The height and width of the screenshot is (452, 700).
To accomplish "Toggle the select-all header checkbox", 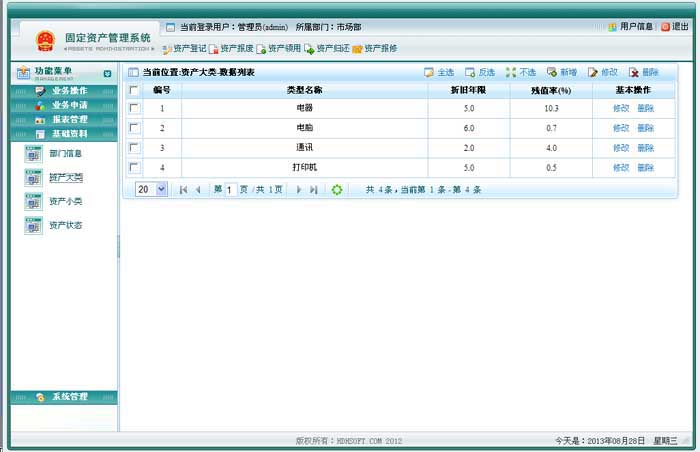I will pyautogui.click(x=134, y=90).
